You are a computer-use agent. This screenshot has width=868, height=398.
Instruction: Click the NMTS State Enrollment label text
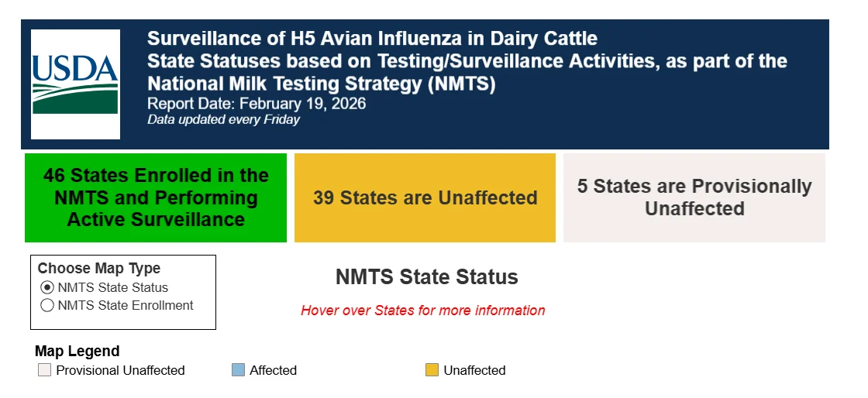(x=126, y=305)
